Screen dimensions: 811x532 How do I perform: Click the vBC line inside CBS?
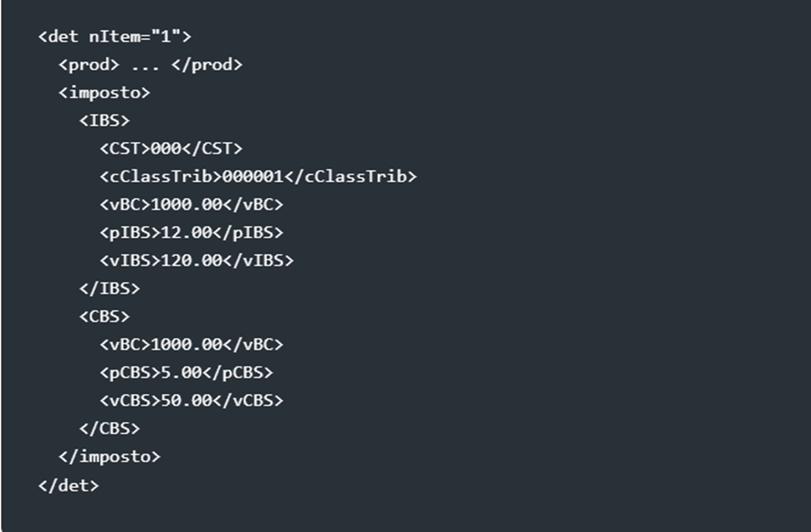point(191,344)
